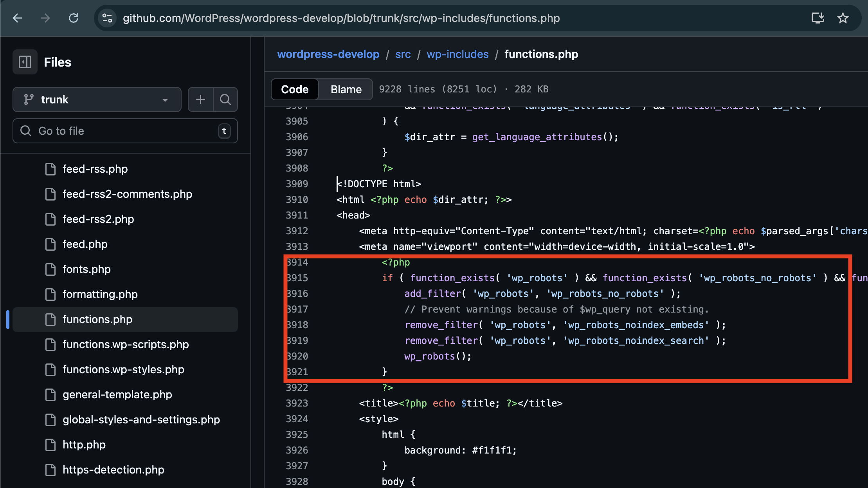Reload the page
The image size is (868, 488).
point(74,18)
